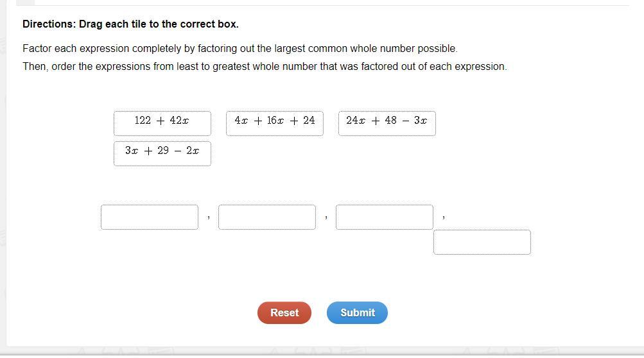Screen dimensions: 644x358
Task: Click the third empty answer box
Action: (x=385, y=217)
